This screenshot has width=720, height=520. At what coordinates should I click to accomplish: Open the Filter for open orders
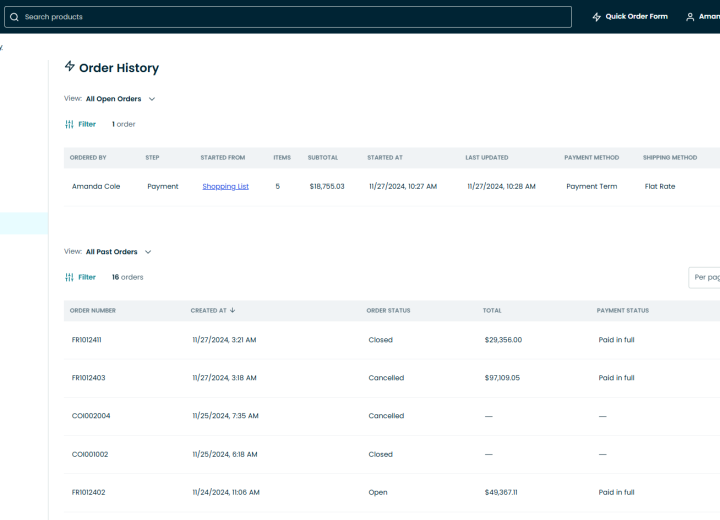[x=87, y=124]
